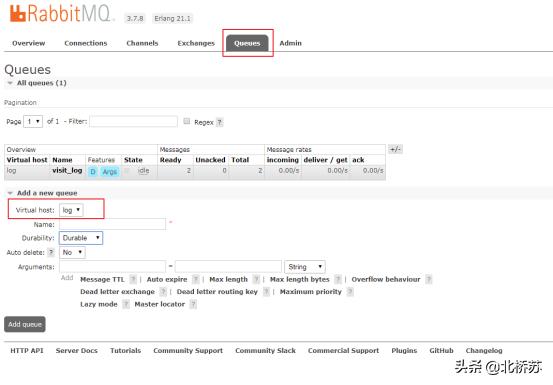Open help icon for Lazy mode
Screen dimensions: 553x385
(x=126, y=304)
